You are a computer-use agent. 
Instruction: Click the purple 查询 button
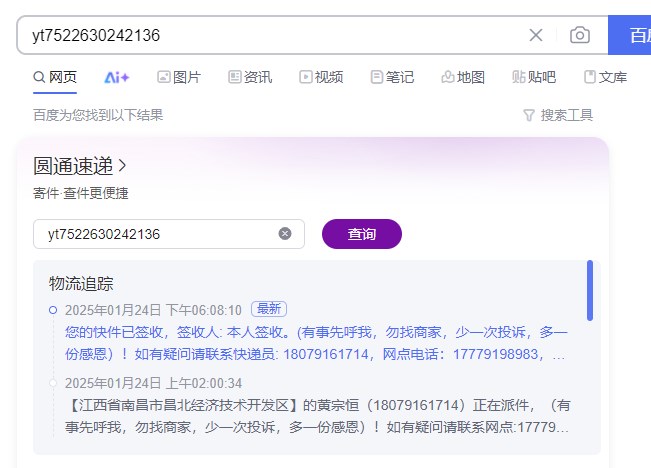pos(362,234)
